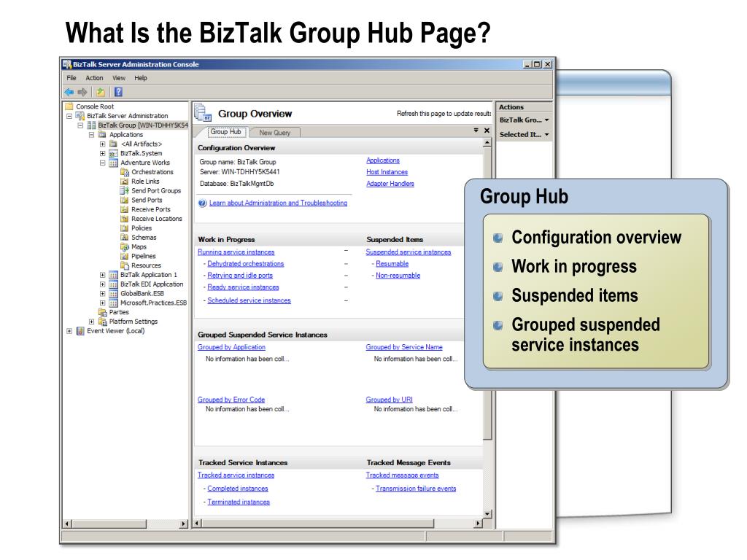Select the Receive Ports icon
This screenshot has width=747, height=560.
pos(124,209)
